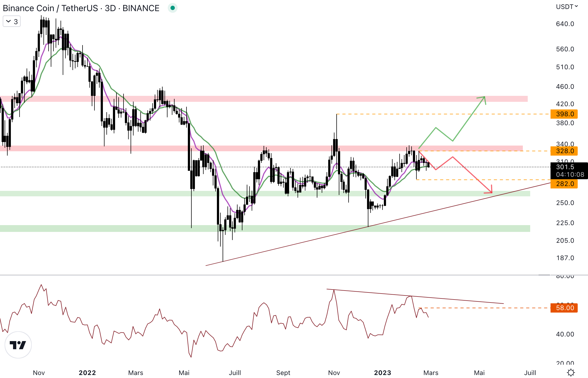Open the TradingView logo
The image size is (588, 378).
[x=18, y=345]
